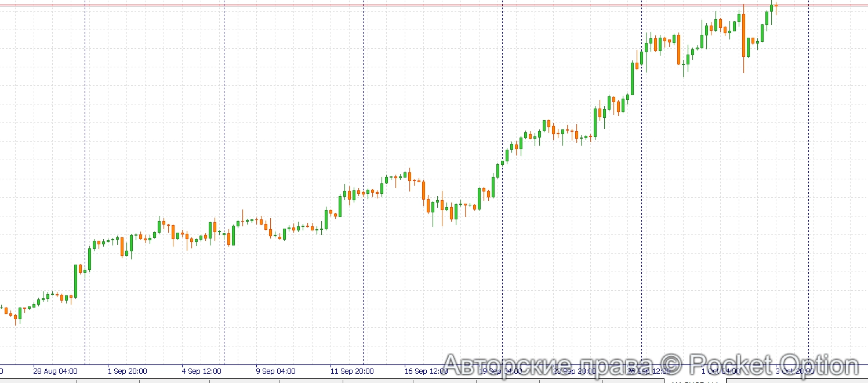This screenshot has height=383, width=868.
Task: Select the last small orange candle on the chart
Action: (776, 5)
